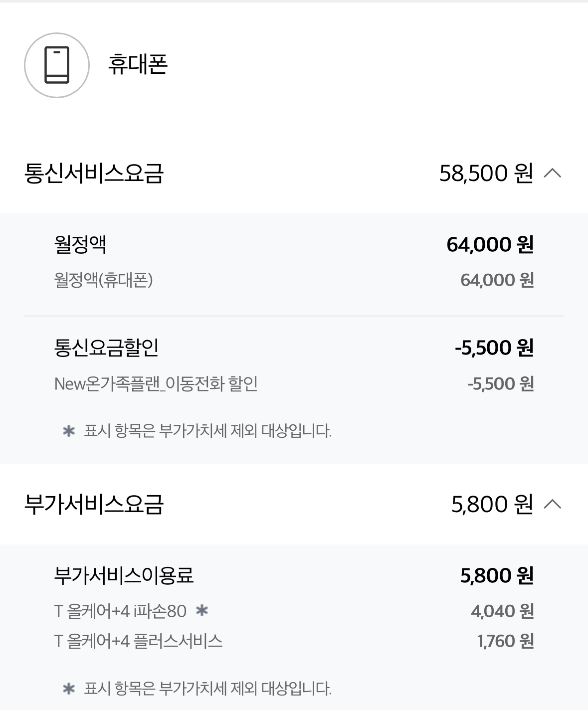Click the 58,500 원 total amount
The height and width of the screenshot is (710, 588).
(486, 173)
